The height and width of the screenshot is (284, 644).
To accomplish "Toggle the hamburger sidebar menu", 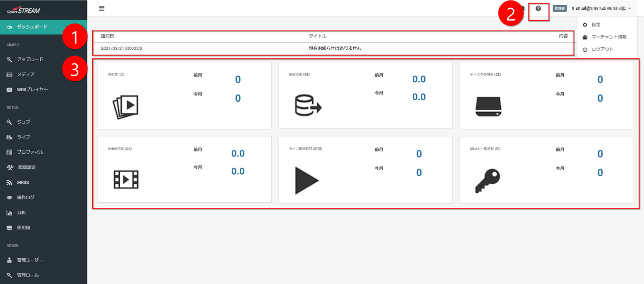I will click(x=101, y=8).
